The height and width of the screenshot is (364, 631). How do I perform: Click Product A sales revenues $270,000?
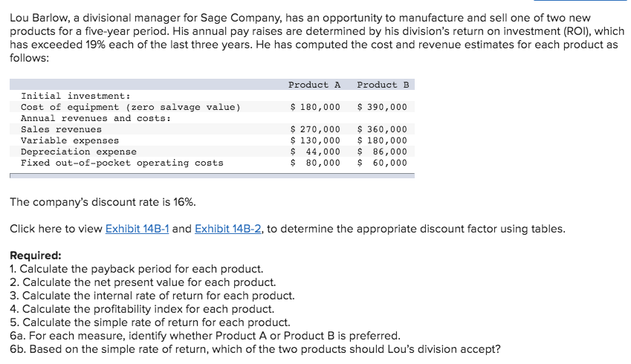click(x=315, y=129)
